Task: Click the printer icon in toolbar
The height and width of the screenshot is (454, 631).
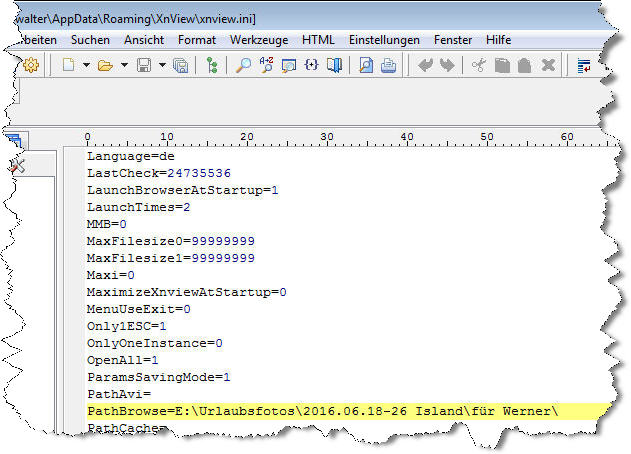Action: (388, 66)
